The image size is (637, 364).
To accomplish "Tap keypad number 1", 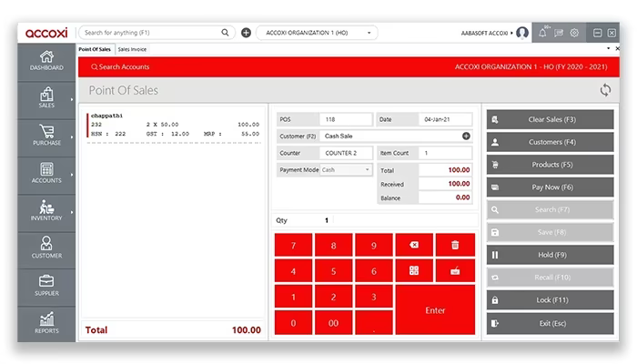I will [293, 297].
